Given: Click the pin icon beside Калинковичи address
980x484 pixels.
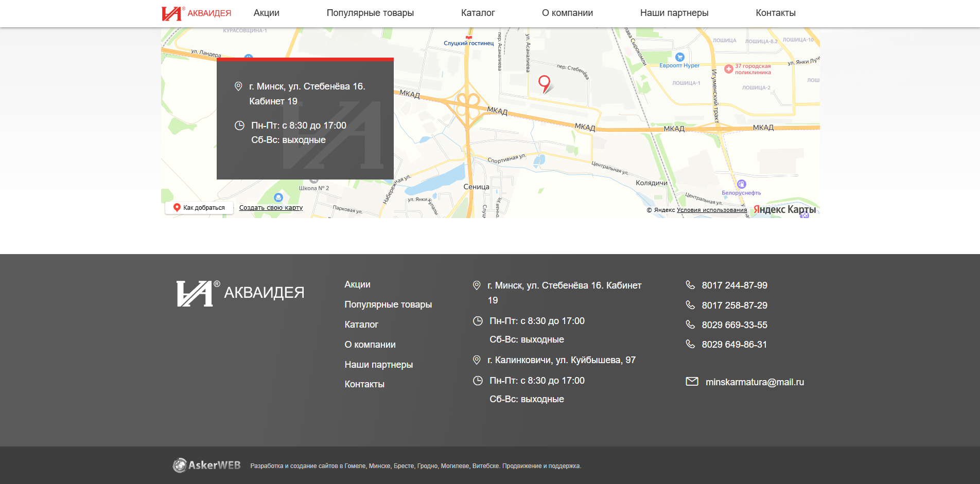Looking at the screenshot, I should 477,360.
